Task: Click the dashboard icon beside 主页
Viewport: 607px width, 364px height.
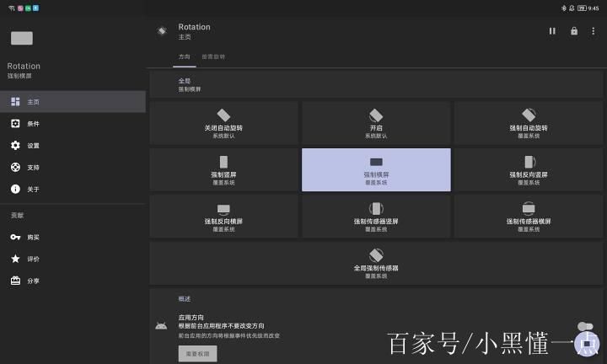Action: pos(15,102)
